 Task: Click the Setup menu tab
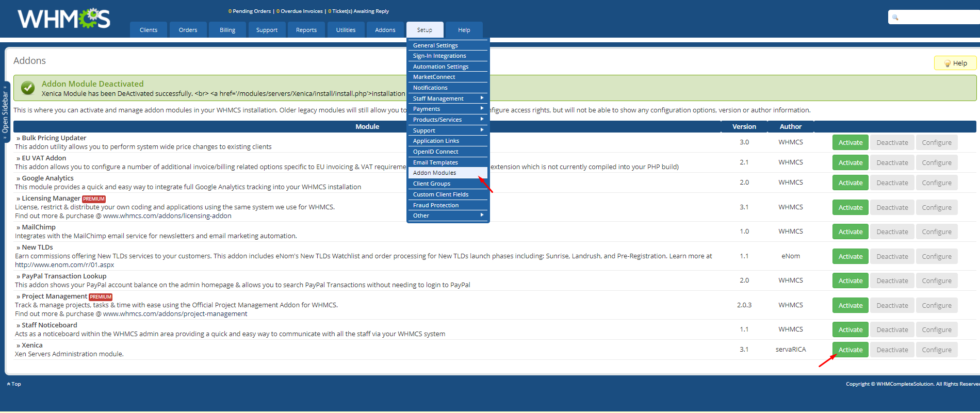pyautogui.click(x=424, y=30)
